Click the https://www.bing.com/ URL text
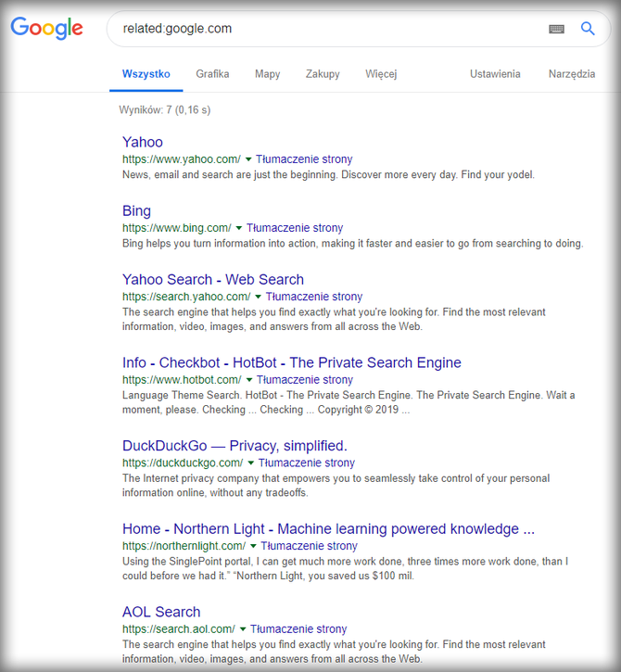Screen dimensions: 621x672 click(177, 228)
